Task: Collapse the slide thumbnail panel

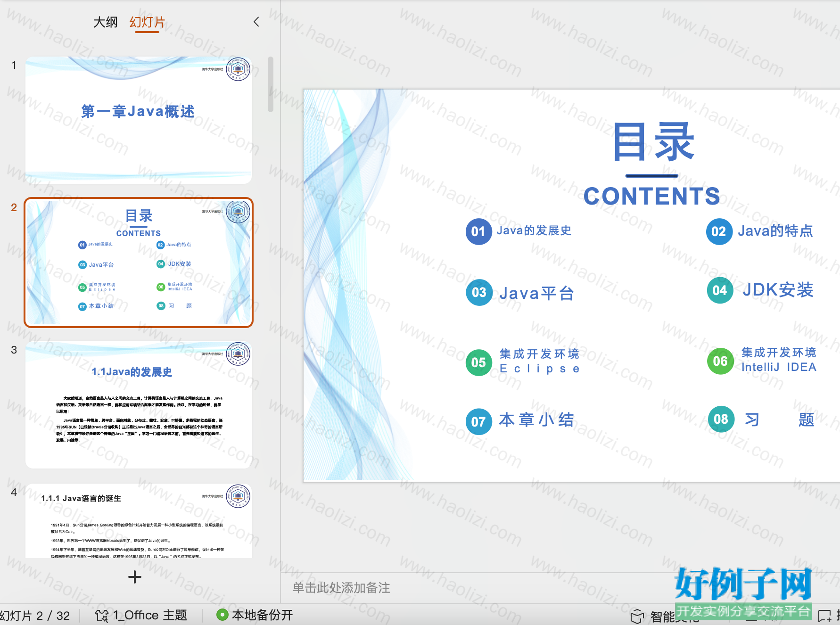Action: click(256, 22)
